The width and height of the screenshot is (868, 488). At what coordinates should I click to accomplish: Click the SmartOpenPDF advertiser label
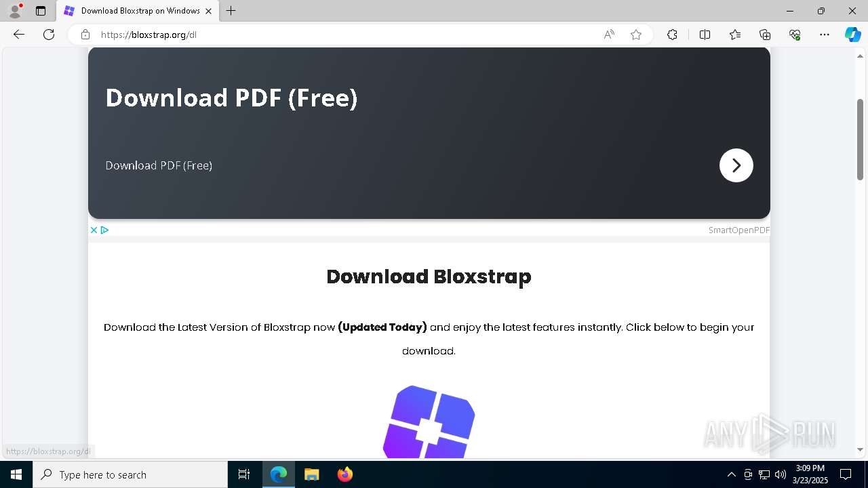(x=739, y=230)
